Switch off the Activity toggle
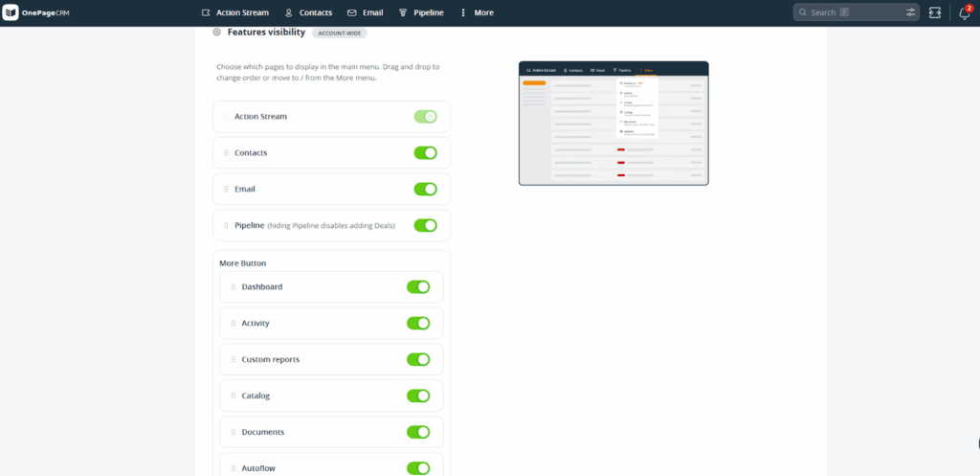Image resolution: width=980 pixels, height=476 pixels. pos(418,323)
